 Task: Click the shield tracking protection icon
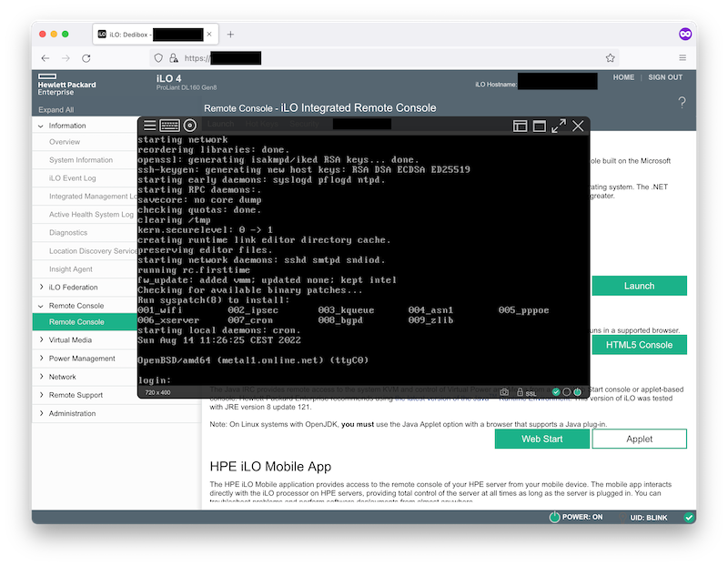click(x=158, y=58)
